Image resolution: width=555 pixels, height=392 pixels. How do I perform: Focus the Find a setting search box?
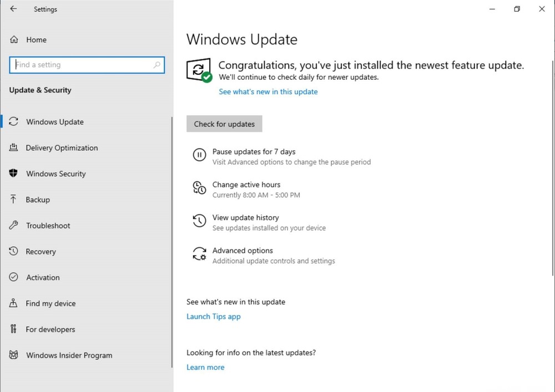[x=87, y=65]
